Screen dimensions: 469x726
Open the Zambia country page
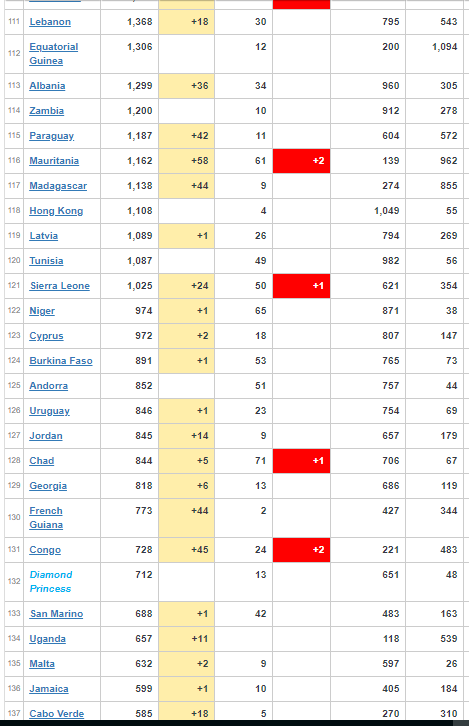click(x=46, y=111)
